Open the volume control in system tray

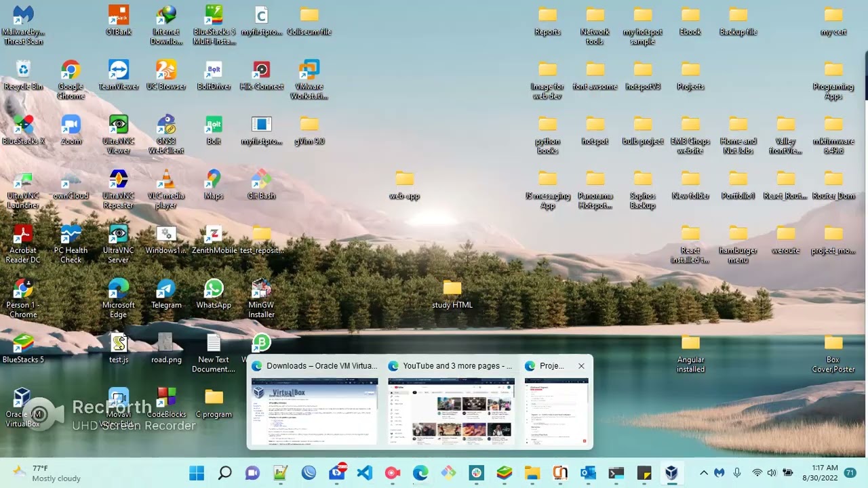[x=772, y=472]
